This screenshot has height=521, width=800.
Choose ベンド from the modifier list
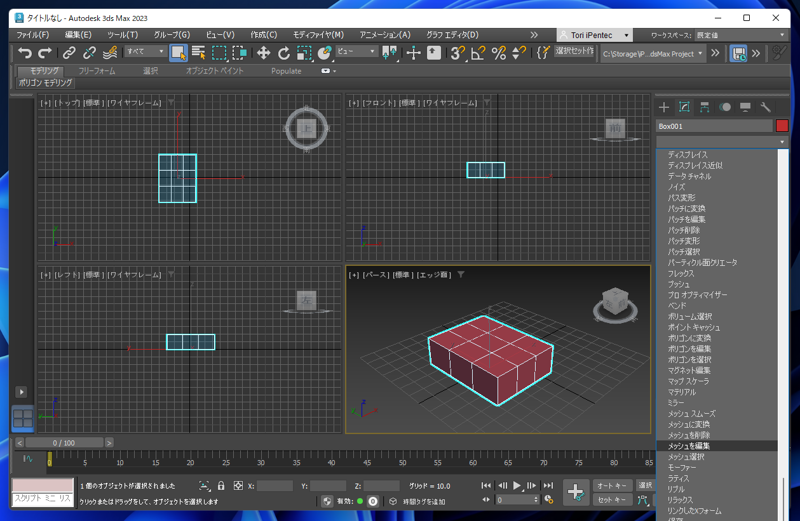click(x=717, y=305)
